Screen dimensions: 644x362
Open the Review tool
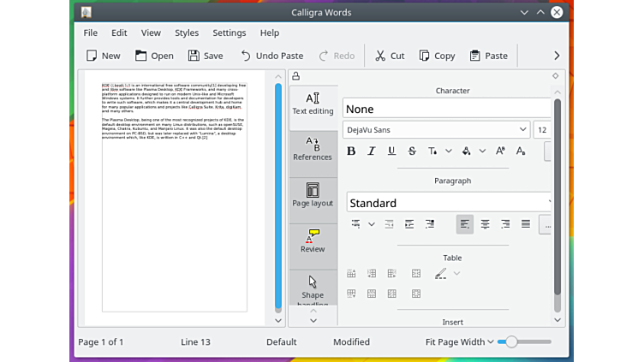point(313,242)
